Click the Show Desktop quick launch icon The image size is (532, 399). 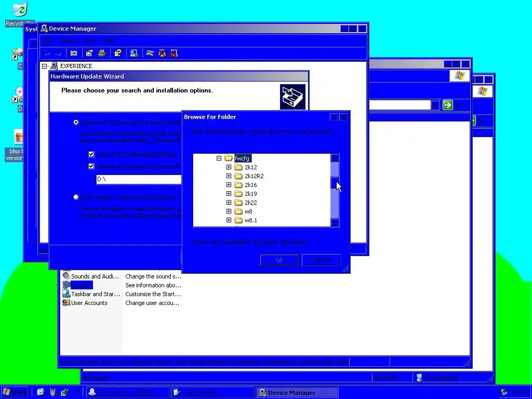click(41, 392)
